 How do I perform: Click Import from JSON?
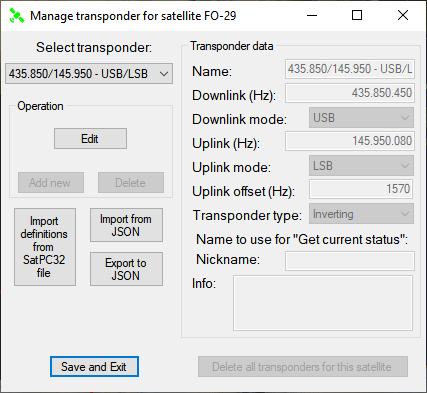coord(126,225)
